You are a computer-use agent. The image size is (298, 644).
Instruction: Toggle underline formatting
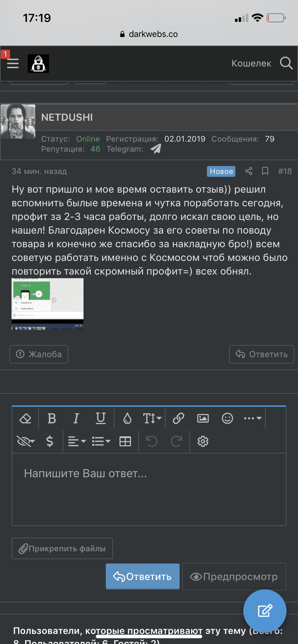(101, 418)
